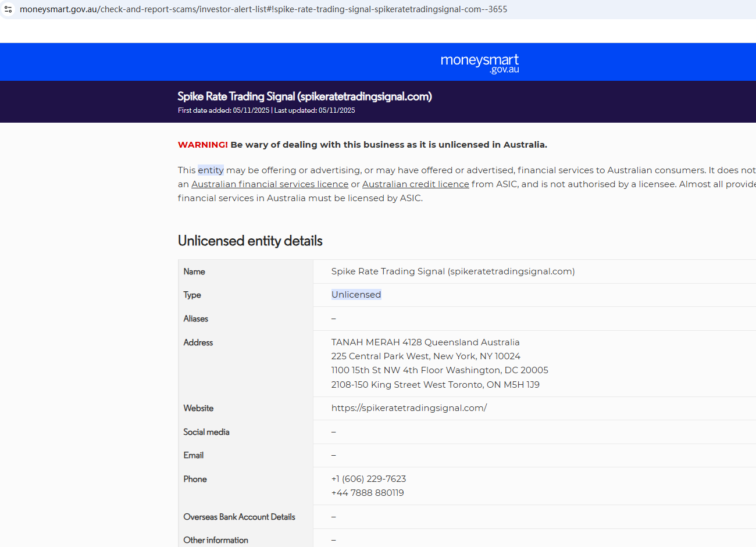The width and height of the screenshot is (756, 547).
Task: Click the Email row label
Action: coord(194,455)
